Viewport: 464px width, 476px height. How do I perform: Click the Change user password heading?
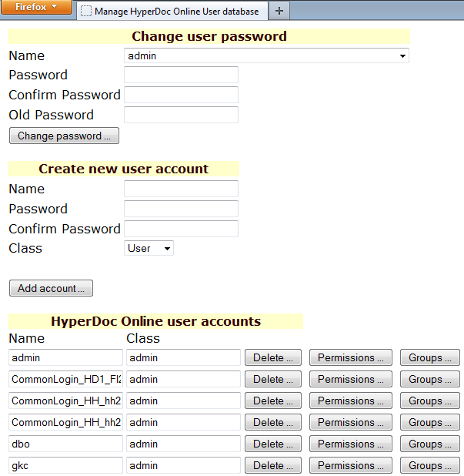coord(209,36)
